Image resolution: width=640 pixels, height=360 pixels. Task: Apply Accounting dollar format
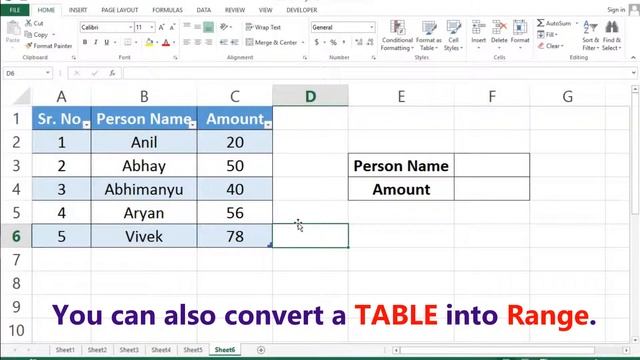point(317,42)
